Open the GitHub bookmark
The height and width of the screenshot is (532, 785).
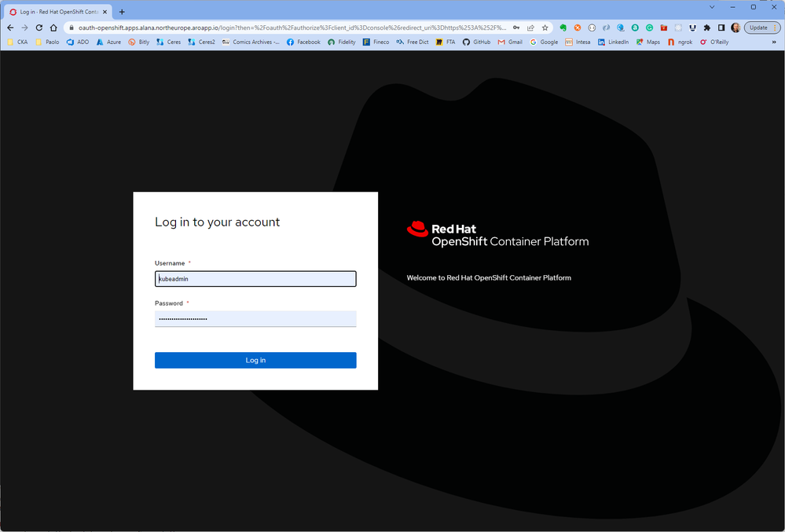tap(477, 42)
